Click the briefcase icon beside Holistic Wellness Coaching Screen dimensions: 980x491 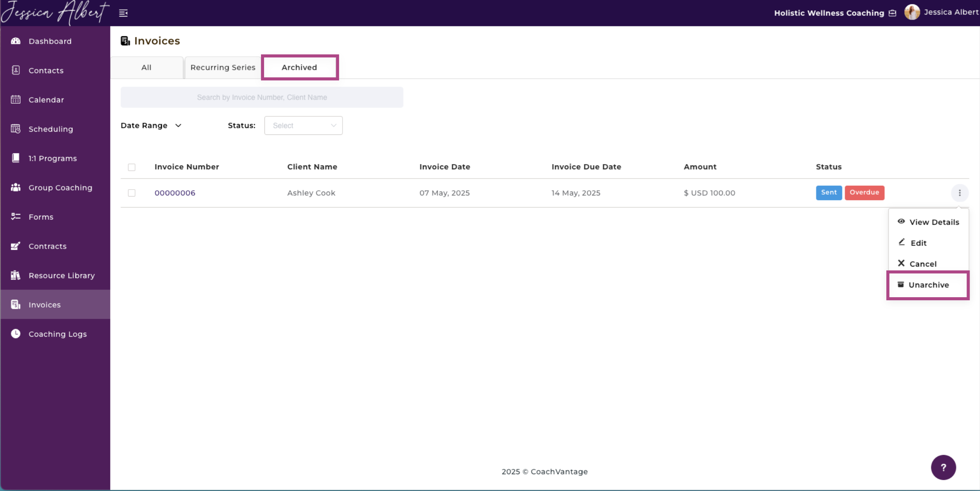pyautogui.click(x=892, y=13)
